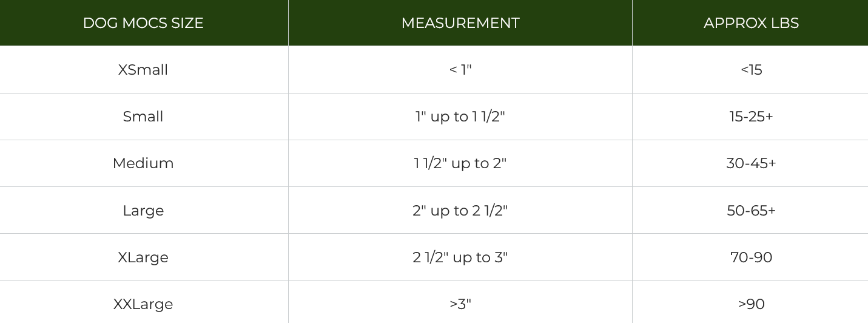868x323 pixels.
Task: Click the DOG MOCS SIZE column header
Action: (143, 23)
